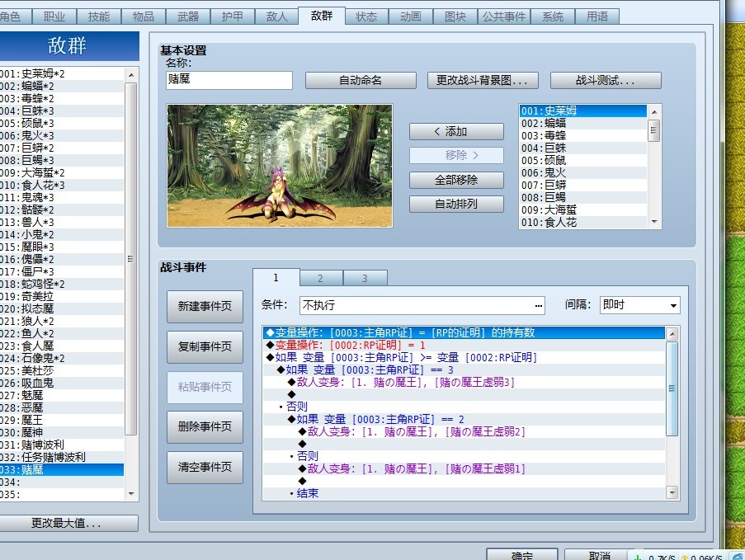745x560 pixels.
Task: Open the 用语 tab
Action: pyautogui.click(x=597, y=16)
